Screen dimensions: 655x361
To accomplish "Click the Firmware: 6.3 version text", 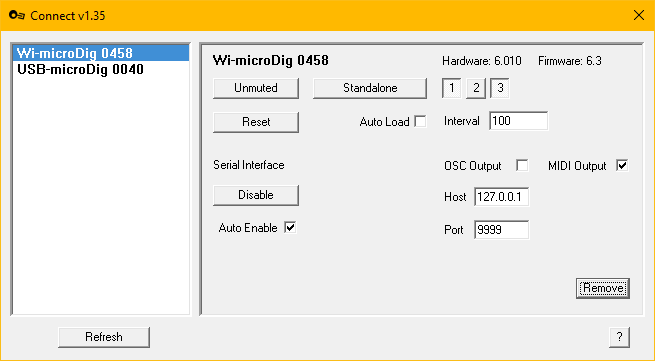I will click(570, 61).
